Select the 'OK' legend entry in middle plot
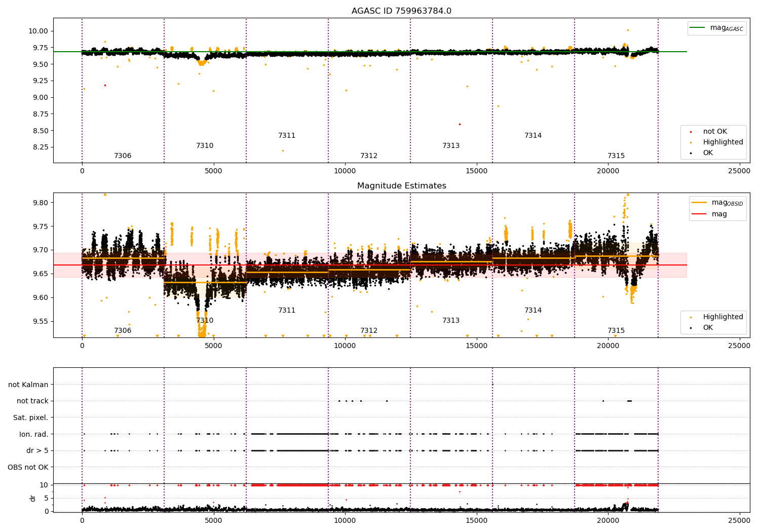This screenshot has height=532, width=760. pos(703,327)
